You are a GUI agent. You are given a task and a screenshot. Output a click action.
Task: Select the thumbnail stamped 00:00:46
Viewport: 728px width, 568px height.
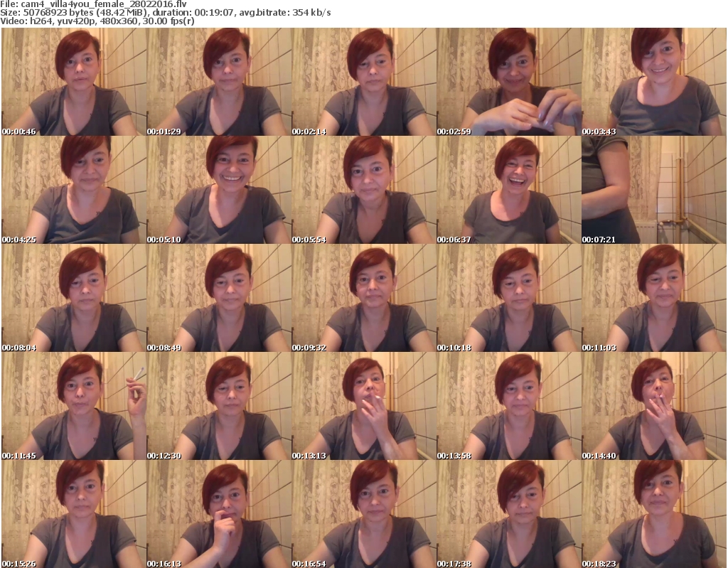pos(74,82)
